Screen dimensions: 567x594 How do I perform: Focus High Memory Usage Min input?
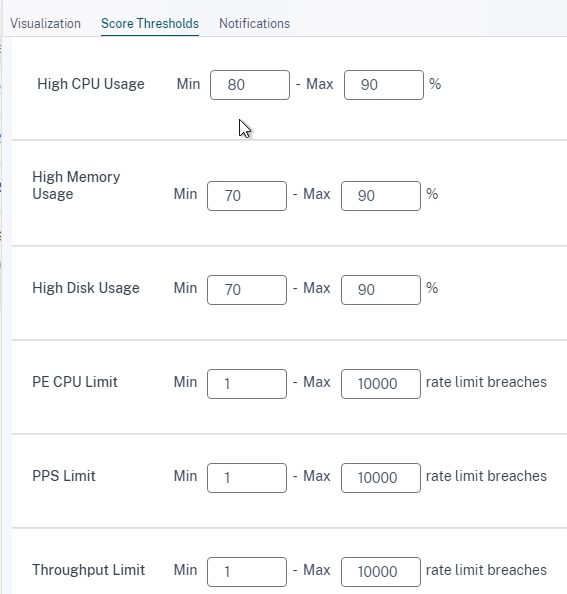pyautogui.click(x=247, y=196)
